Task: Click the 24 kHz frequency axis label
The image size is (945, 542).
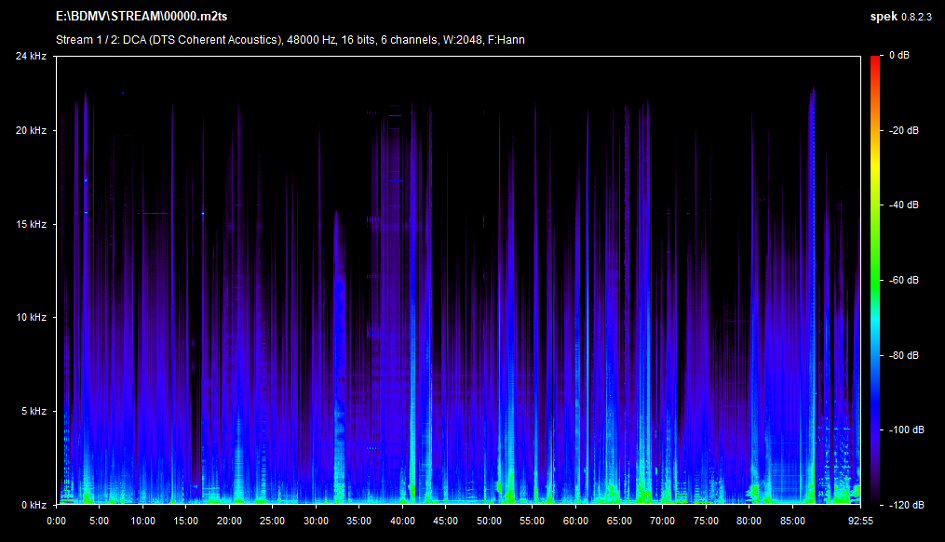Action: pos(30,56)
